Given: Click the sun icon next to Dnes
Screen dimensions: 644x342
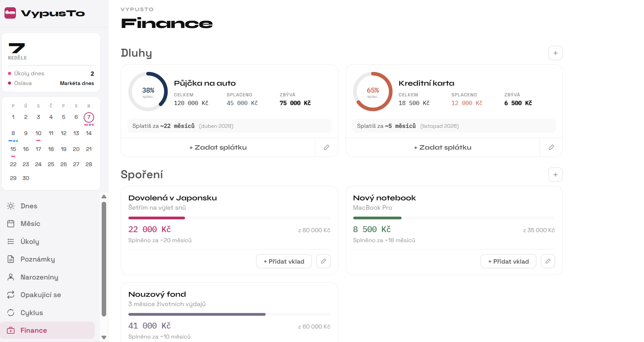Looking at the screenshot, I should (11, 206).
